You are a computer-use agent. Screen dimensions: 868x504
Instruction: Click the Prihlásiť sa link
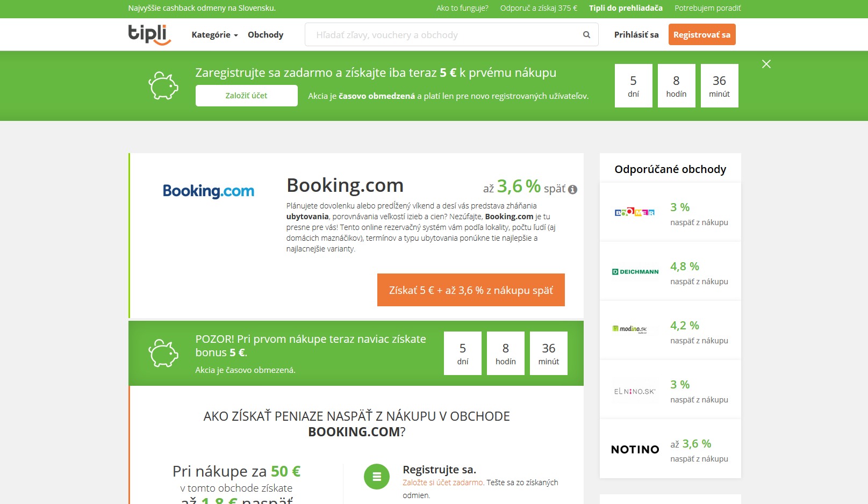(x=636, y=35)
